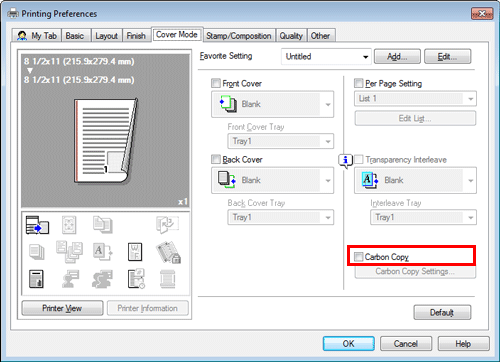The width and height of the screenshot is (500, 362).
Task: Click the Printer View button
Action: point(62,308)
